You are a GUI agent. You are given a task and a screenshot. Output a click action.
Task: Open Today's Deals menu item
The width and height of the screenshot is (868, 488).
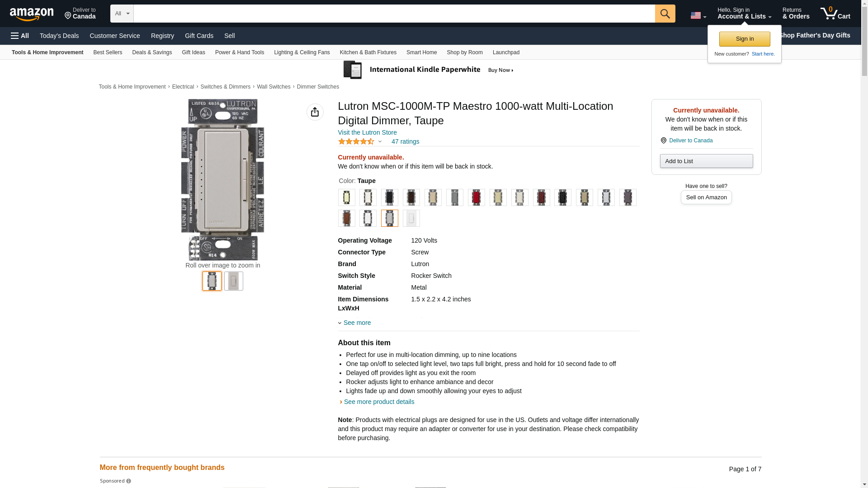click(59, 36)
